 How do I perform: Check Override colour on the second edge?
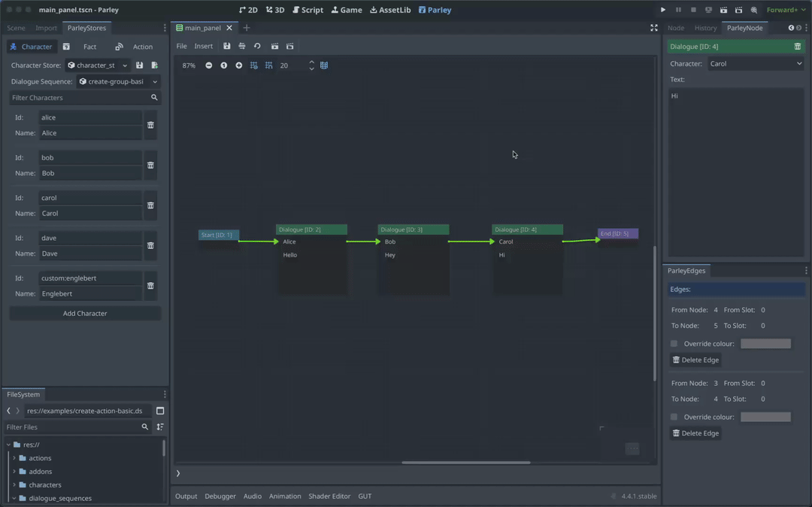coord(674,416)
